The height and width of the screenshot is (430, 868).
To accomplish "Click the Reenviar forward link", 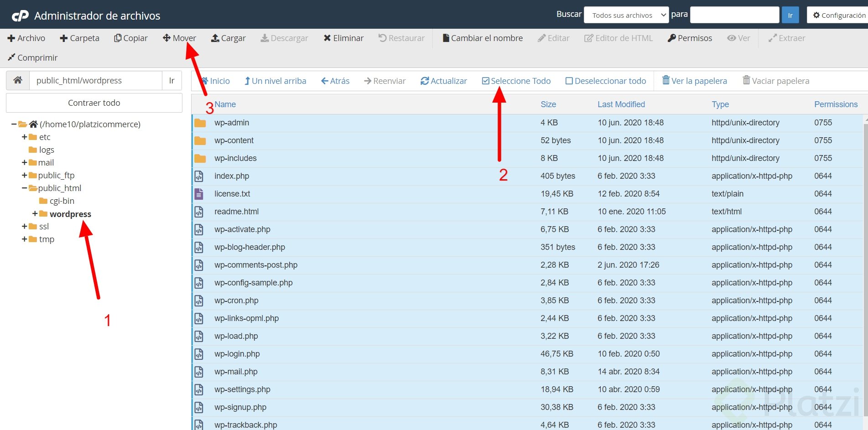I will [x=385, y=81].
